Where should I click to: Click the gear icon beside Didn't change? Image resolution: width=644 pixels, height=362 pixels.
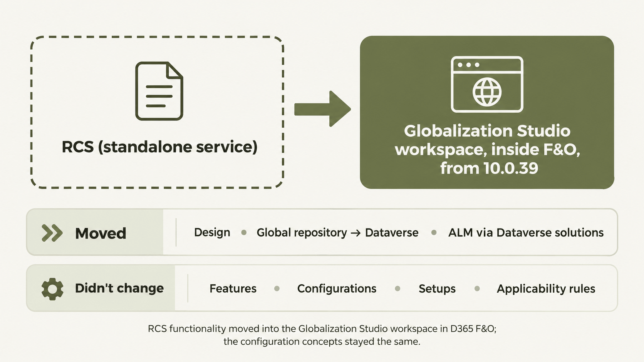(52, 289)
